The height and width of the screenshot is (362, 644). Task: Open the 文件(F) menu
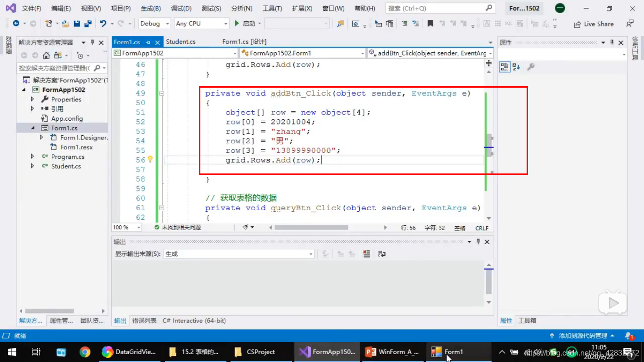tap(32, 8)
